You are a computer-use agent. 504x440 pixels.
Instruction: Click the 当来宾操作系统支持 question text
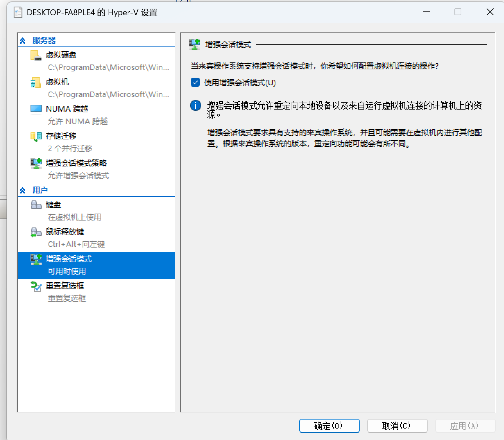pos(315,66)
